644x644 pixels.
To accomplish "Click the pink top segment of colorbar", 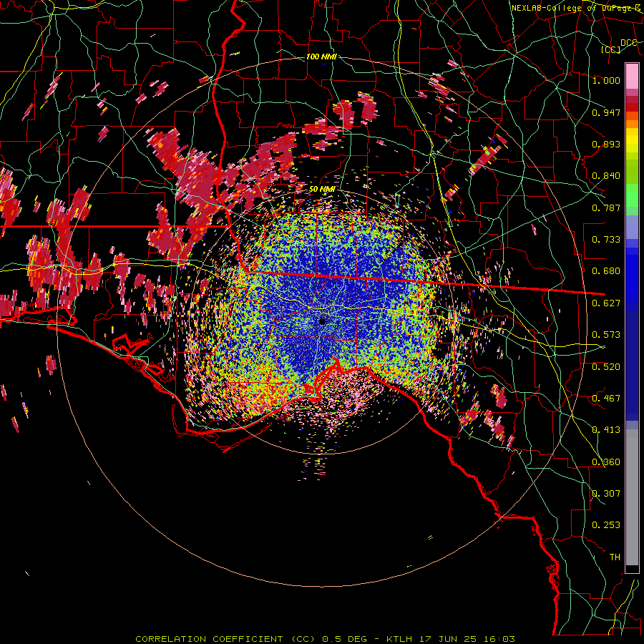I will point(632,76).
